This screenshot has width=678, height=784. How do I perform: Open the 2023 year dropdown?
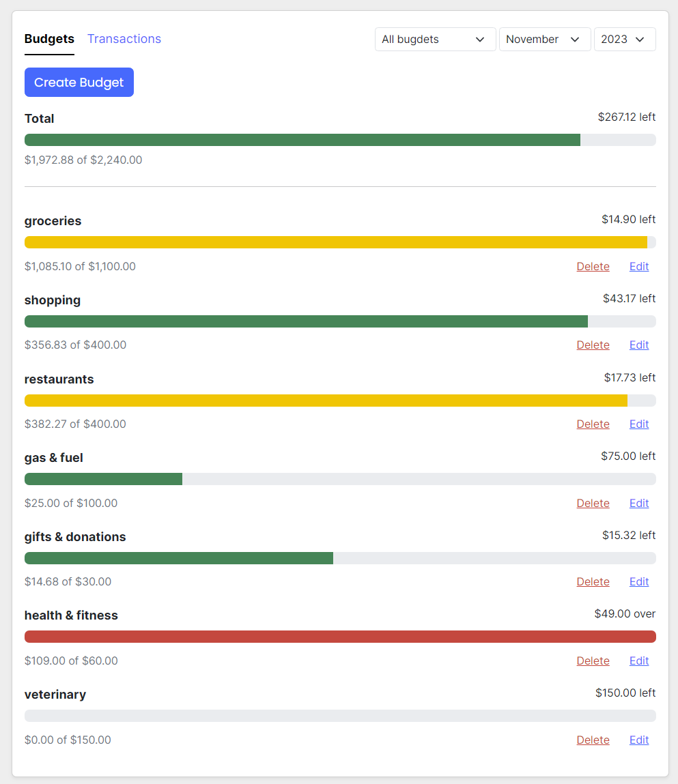point(624,39)
